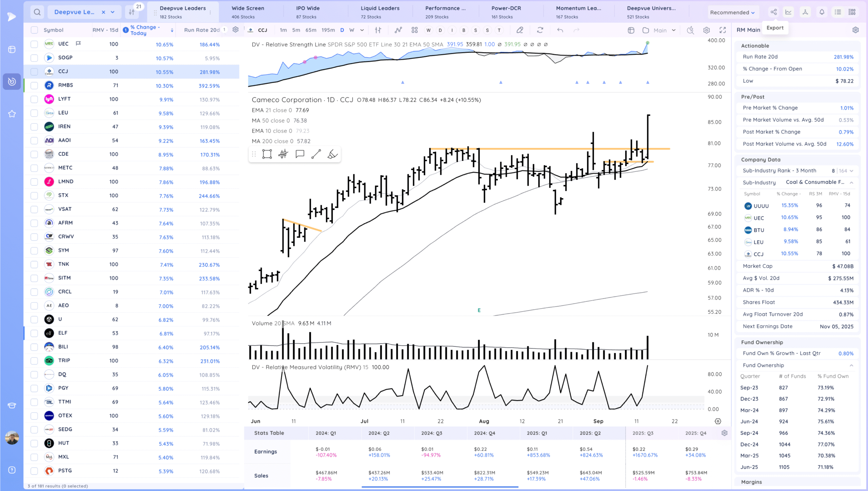Open the four-squares layout grid icon
This screenshot has height=491, width=868.
coord(414,30)
